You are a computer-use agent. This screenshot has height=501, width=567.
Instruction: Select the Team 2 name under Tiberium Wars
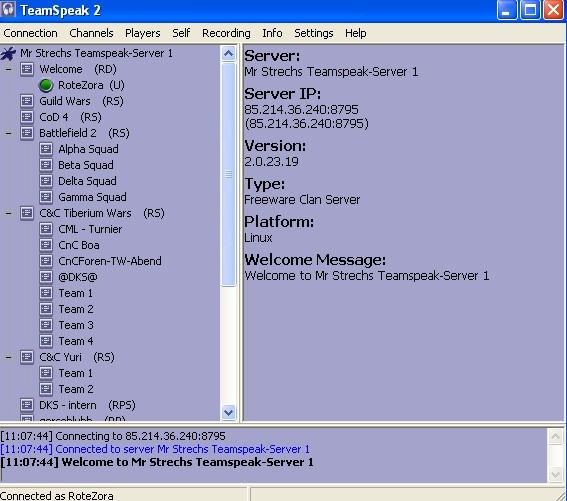(76, 309)
